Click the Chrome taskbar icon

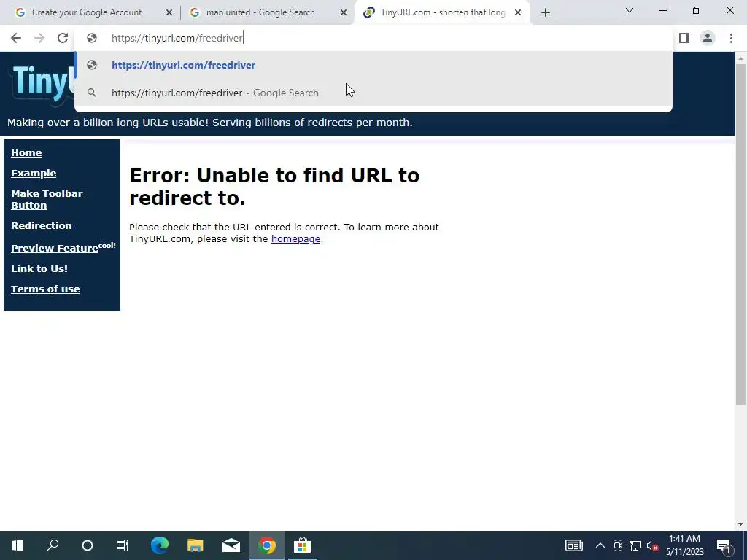click(x=267, y=545)
